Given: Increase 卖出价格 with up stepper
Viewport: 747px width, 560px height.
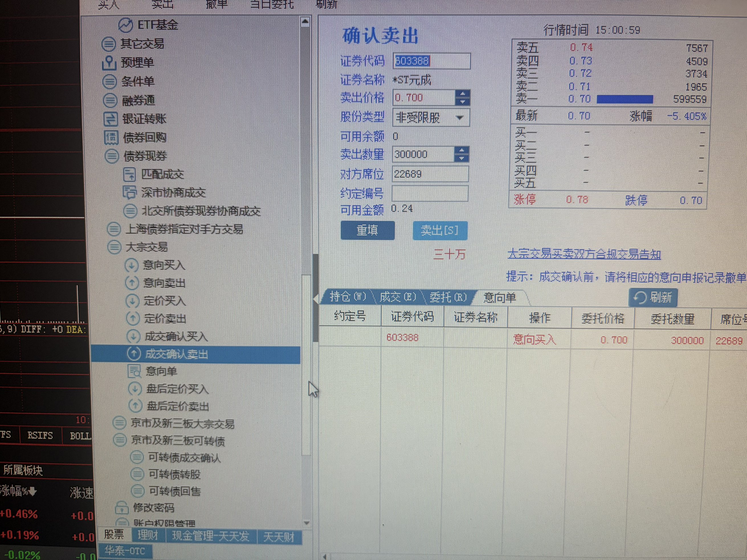Looking at the screenshot, I should pos(462,94).
